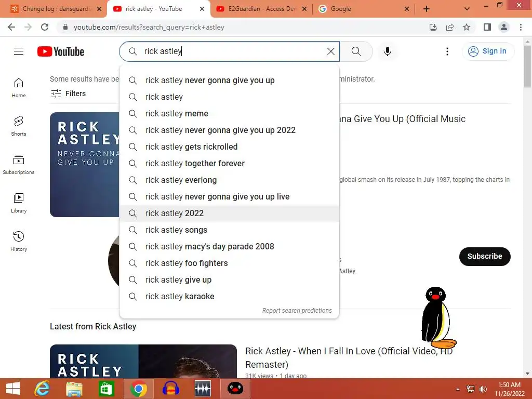Open Library in the sidebar
532x399 pixels.
point(19,203)
